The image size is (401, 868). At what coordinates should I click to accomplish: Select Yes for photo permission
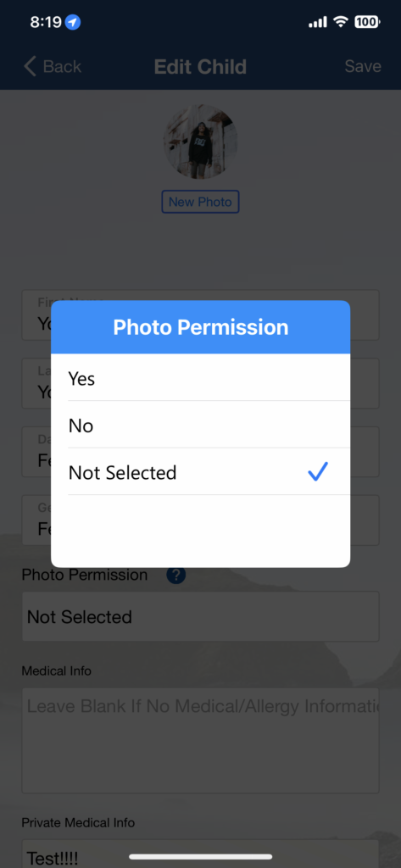[200, 377]
